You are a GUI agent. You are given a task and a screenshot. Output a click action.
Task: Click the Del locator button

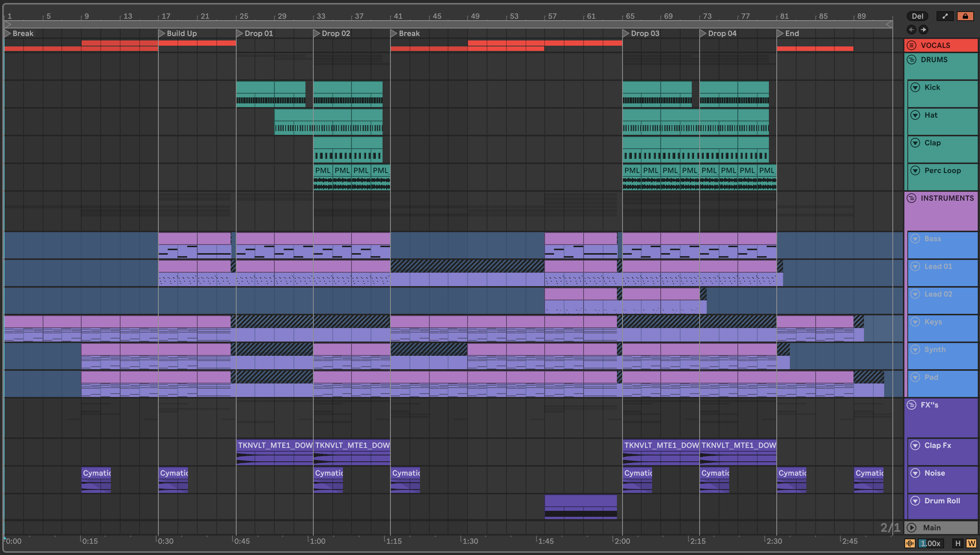coord(917,16)
